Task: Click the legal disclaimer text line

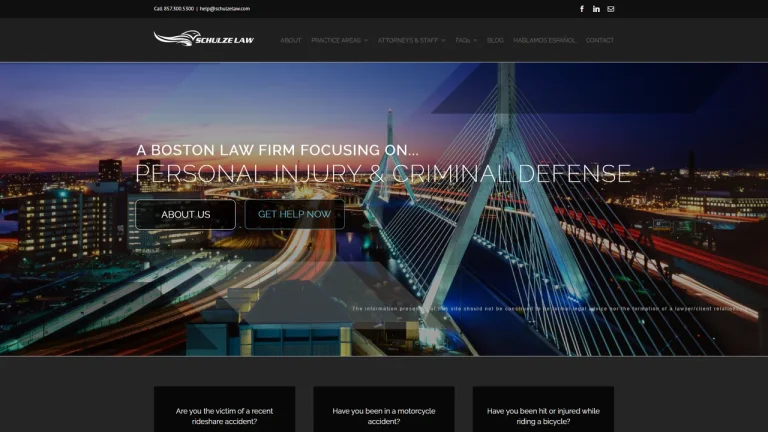Action: pyautogui.click(x=550, y=309)
